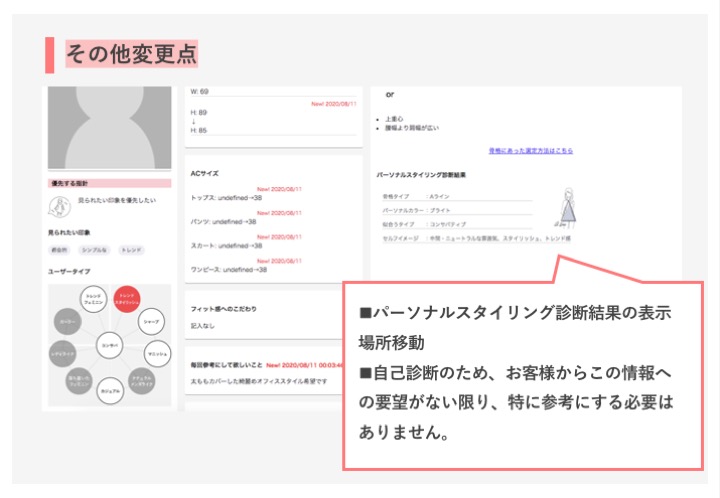
Task: Click the gray カラー circle node
Action: point(68,323)
